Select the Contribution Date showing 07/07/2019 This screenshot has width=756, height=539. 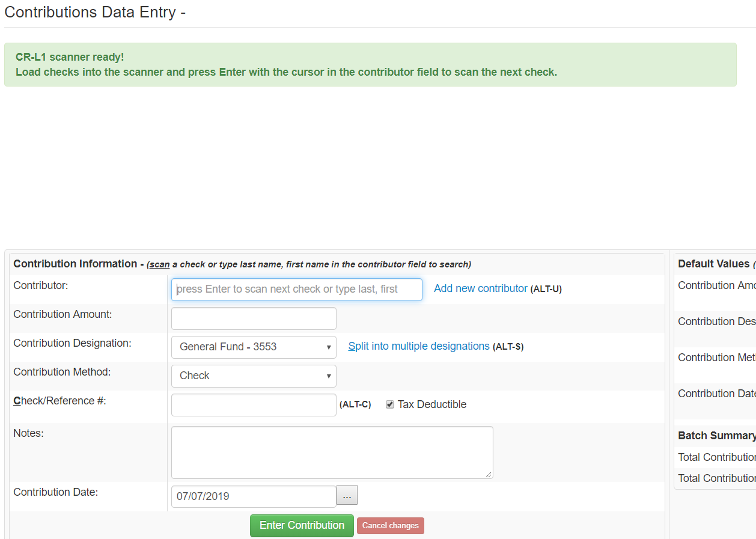click(x=253, y=495)
